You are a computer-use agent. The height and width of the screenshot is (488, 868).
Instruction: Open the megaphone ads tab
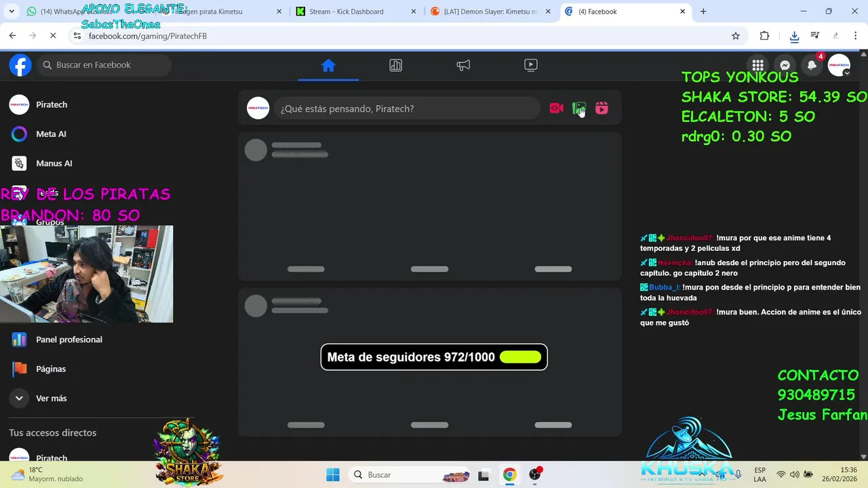click(463, 65)
